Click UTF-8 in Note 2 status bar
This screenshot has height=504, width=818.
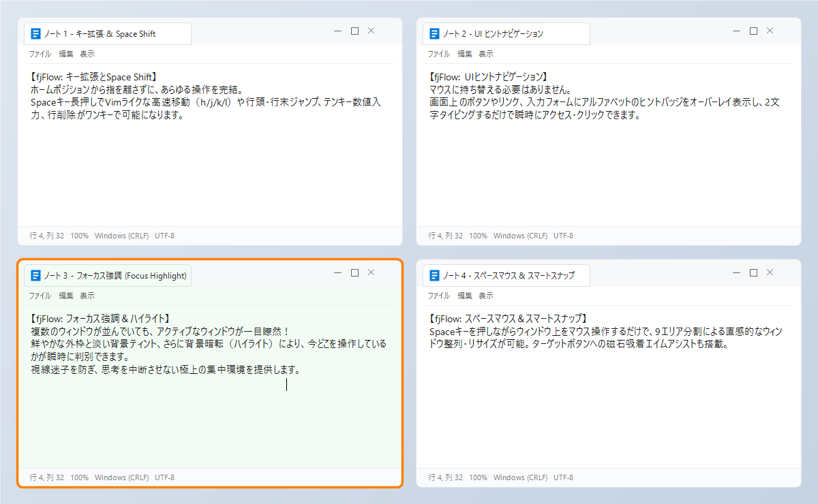tap(564, 236)
